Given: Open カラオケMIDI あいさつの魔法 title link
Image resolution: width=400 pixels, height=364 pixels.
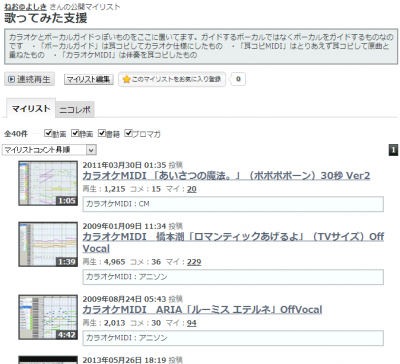Looking at the screenshot, I should tap(226, 176).
